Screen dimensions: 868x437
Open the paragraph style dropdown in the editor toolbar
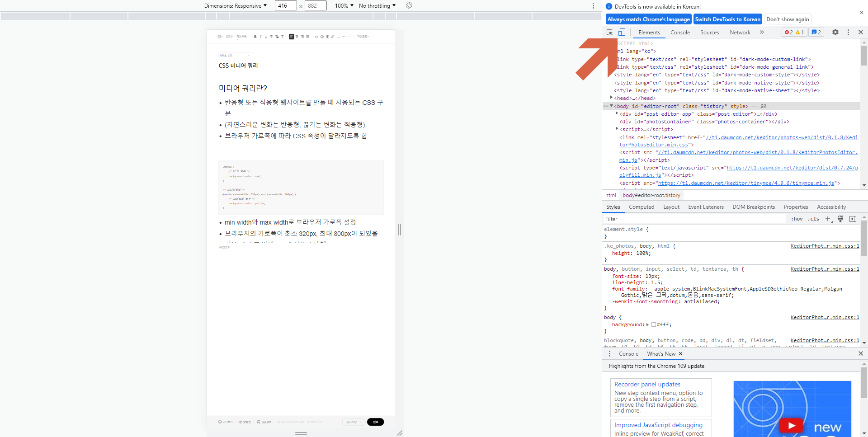pyautogui.click(x=229, y=37)
